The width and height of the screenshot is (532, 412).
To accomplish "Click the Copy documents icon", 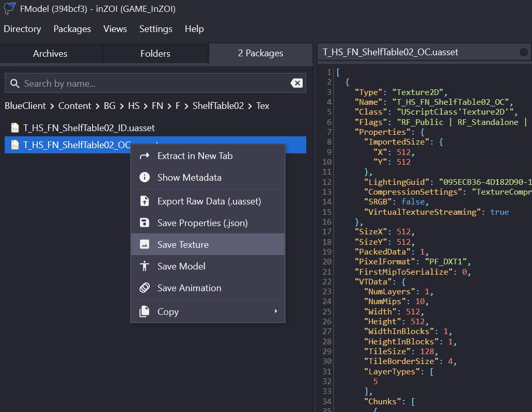I will tap(145, 311).
